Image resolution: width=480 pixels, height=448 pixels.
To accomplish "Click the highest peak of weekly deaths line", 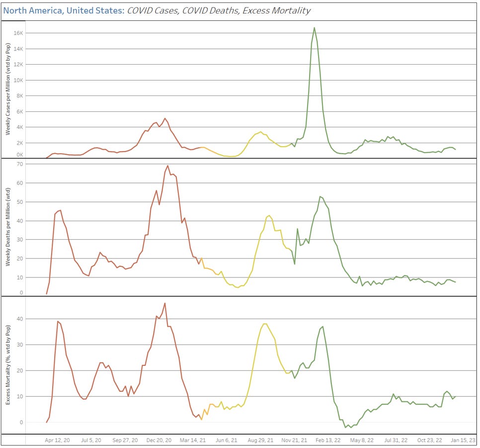I will pos(167,166).
